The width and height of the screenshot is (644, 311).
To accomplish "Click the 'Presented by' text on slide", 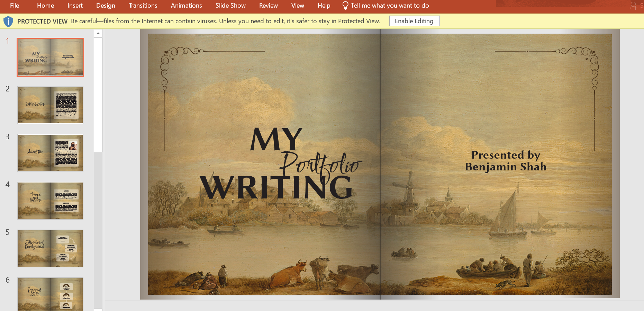I will (506, 155).
